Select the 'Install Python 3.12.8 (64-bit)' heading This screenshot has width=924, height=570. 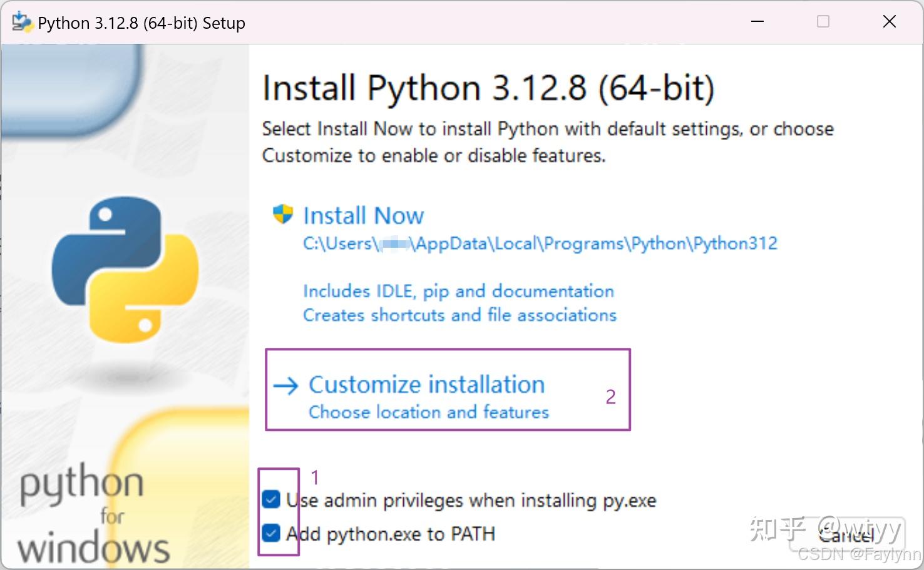488,88
